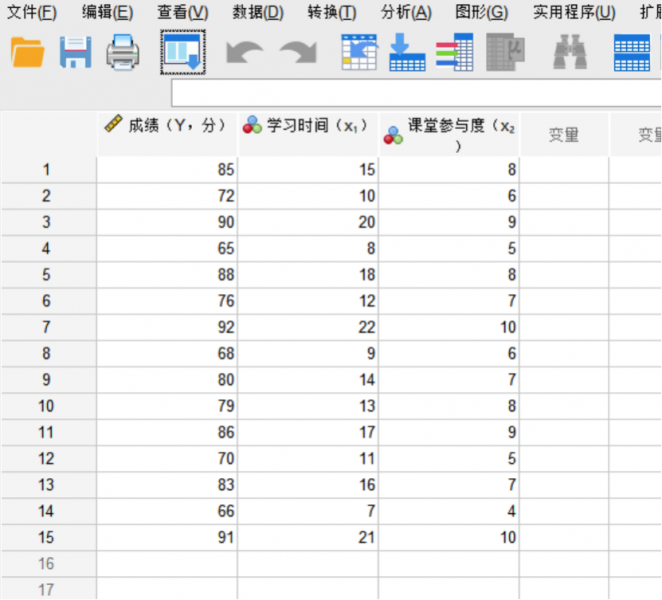
Task: Open the 转换(T) menu
Action: click(x=332, y=12)
